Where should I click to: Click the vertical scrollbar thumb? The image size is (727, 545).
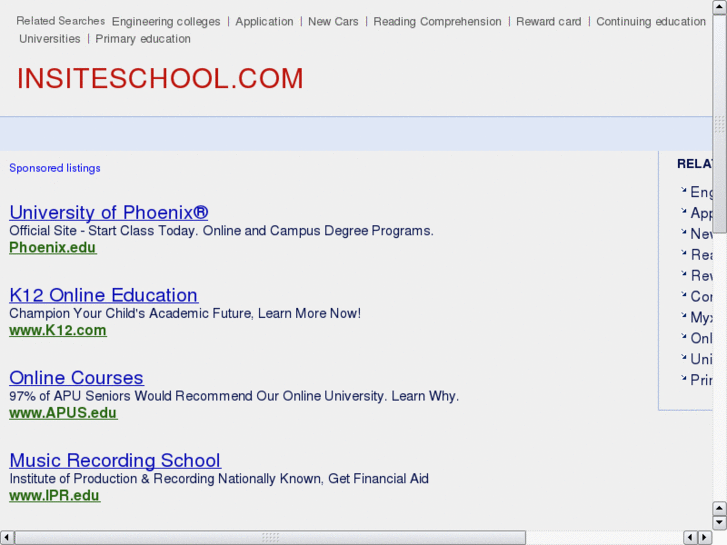719,124
